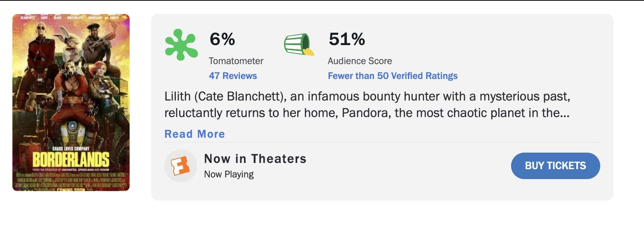The height and width of the screenshot is (225, 644).
Task: Click the green splat Tomatometer icon
Action: click(181, 45)
